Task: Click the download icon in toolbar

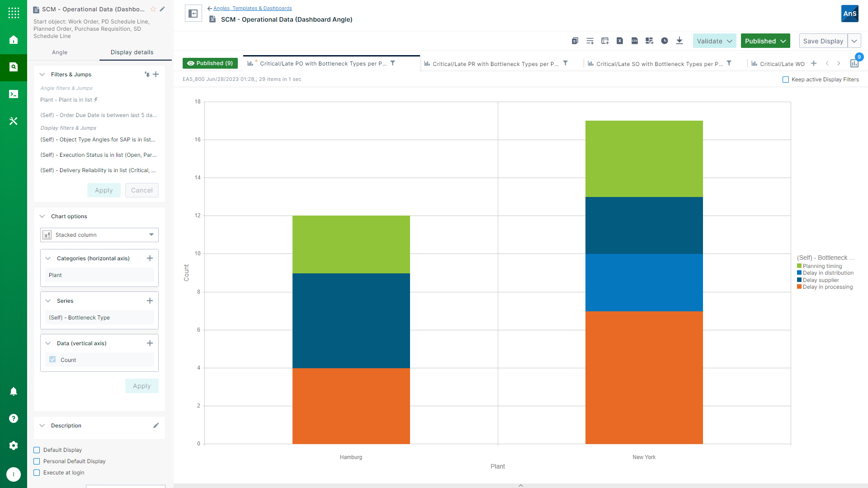Action: [x=679, y=41]
